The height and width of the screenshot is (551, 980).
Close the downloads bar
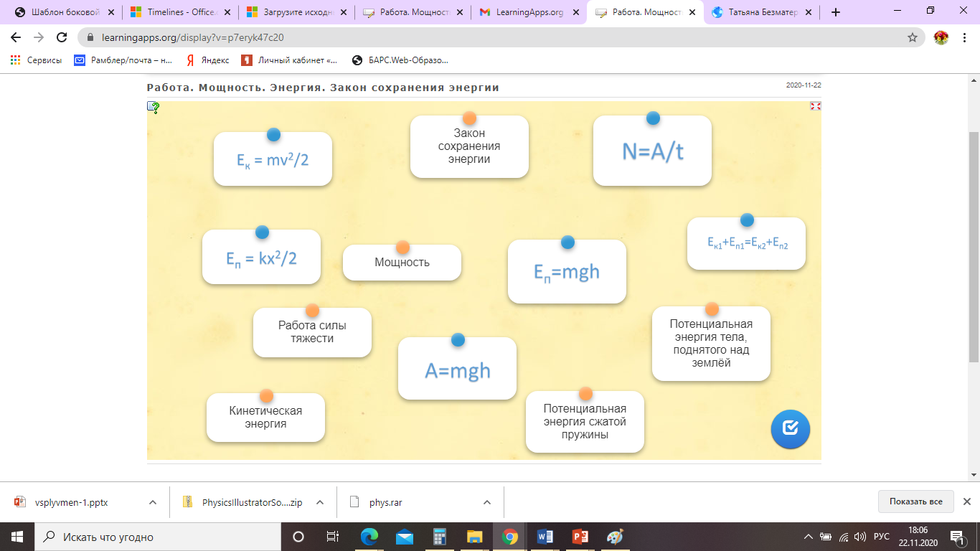967,501
